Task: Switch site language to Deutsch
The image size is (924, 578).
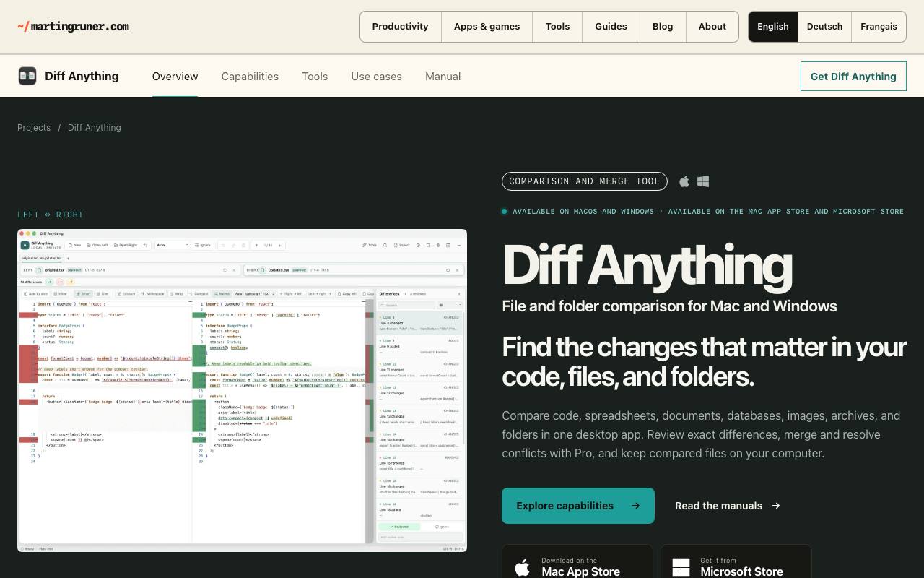Action: [x=824, y=27]
